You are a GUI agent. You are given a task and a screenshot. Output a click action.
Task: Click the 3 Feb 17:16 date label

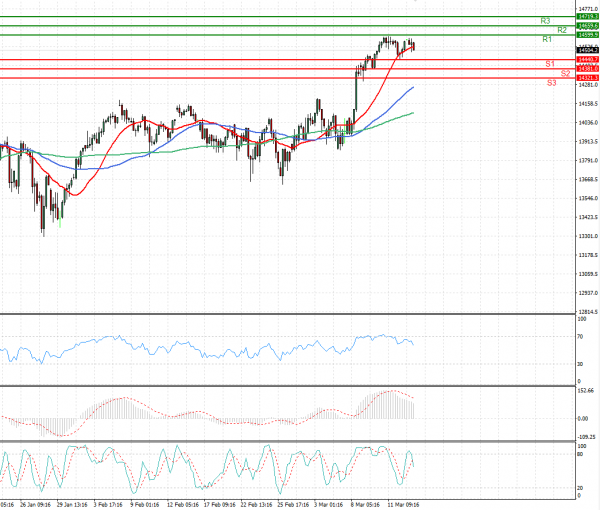[108, 505]
